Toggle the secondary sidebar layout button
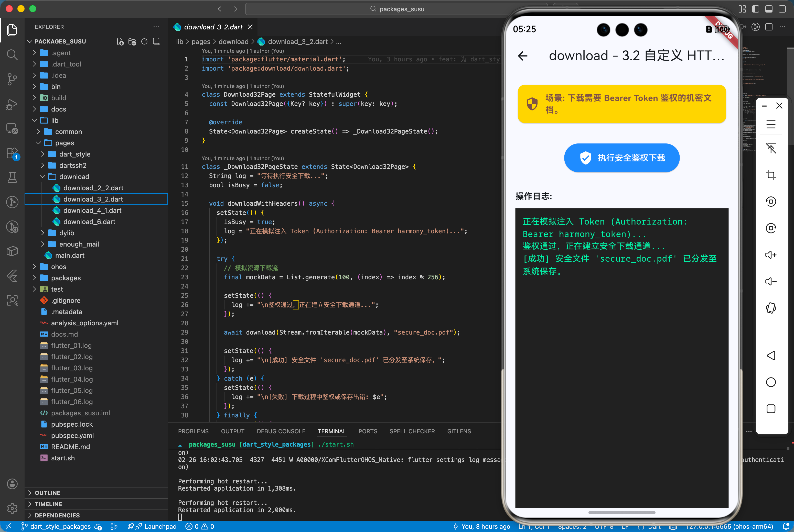The height and width of the screenshot is (532, 794). coord(782,9)
